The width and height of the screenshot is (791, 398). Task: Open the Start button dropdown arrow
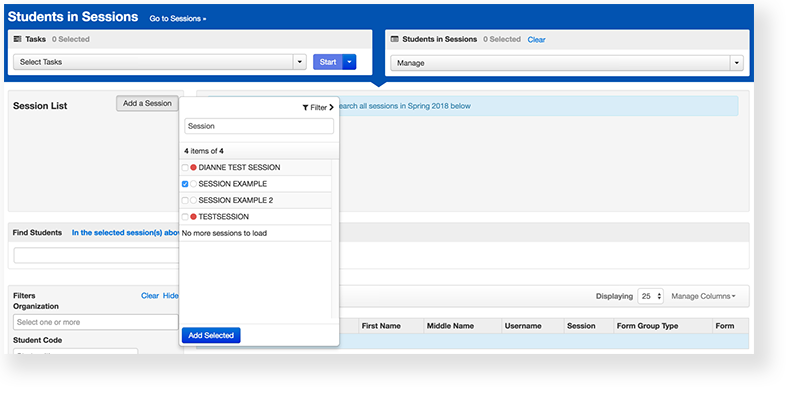tap(350, 62)
